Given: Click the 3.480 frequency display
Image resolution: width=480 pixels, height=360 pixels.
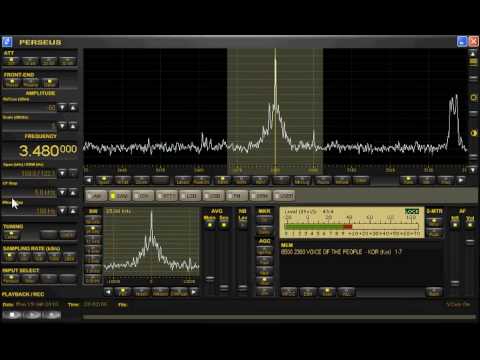Looking at the screenshot, I should click(48, 151).
